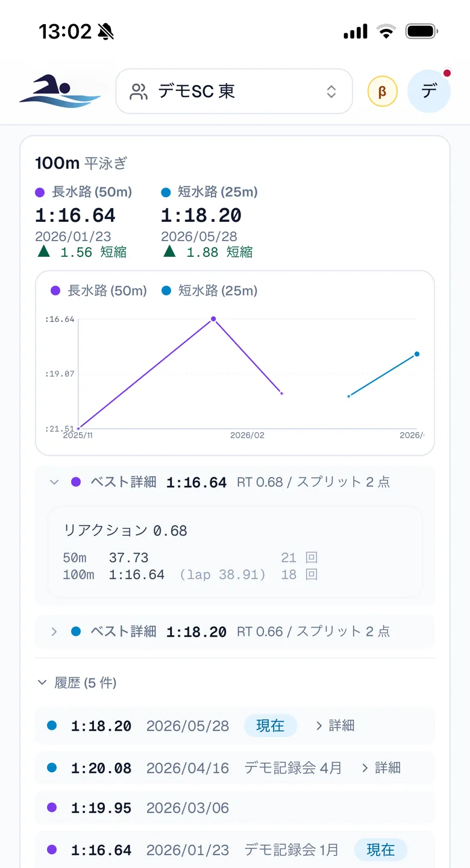Tap the purple dot beside 長水路 best time
Image resolution: width=470 pixels, height=868 pixels.
40,192
